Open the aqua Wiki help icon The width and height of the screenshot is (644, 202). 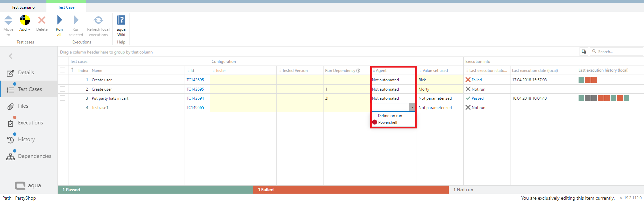tap(121, 20)
